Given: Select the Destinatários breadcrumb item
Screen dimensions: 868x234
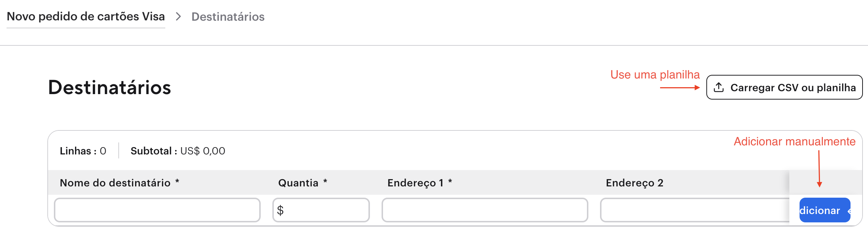Looking at the screenshot, I should pyautogui.click(x=228, y=17).
